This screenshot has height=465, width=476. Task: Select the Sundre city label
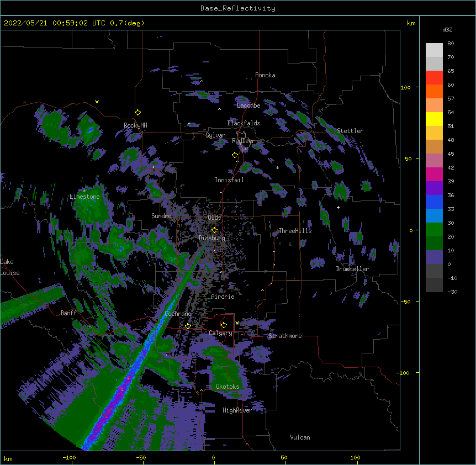161,216
